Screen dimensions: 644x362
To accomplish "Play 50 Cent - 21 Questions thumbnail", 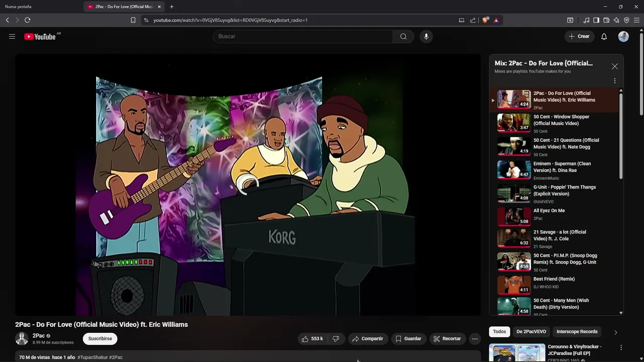I will tap(514, 146).
